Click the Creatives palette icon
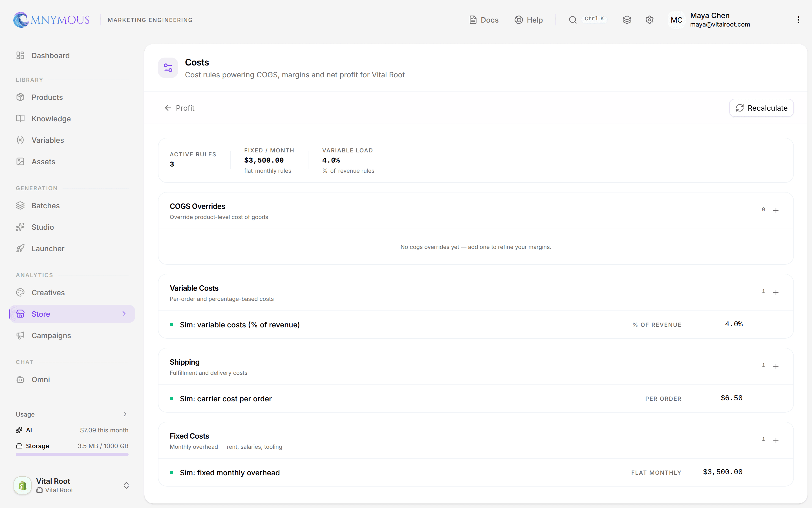Image resolution: width=812 pixels, height=508 pixels. [x=21, y=293]
